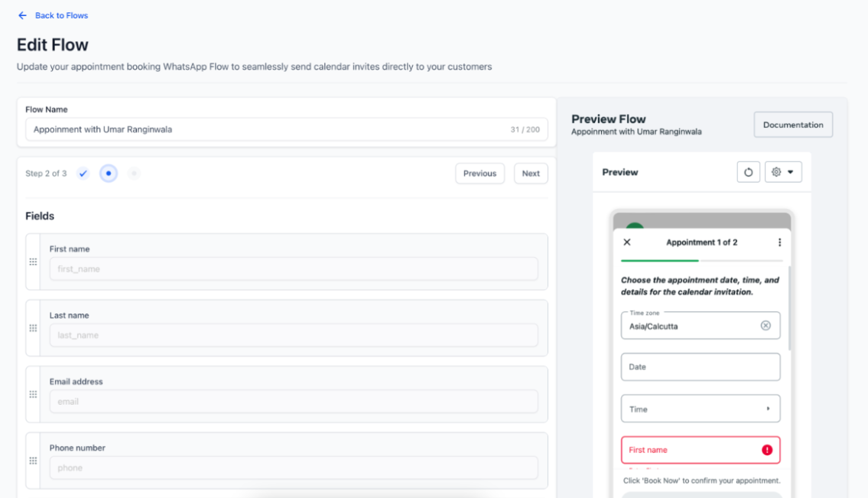Click the Back to Flows link
This screenshot has height=498, width=868.
(x=61, y=15)
